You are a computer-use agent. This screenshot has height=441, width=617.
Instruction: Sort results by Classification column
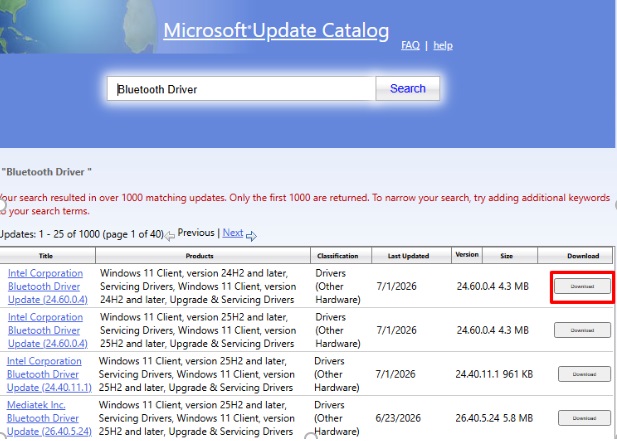pos(338,256)
